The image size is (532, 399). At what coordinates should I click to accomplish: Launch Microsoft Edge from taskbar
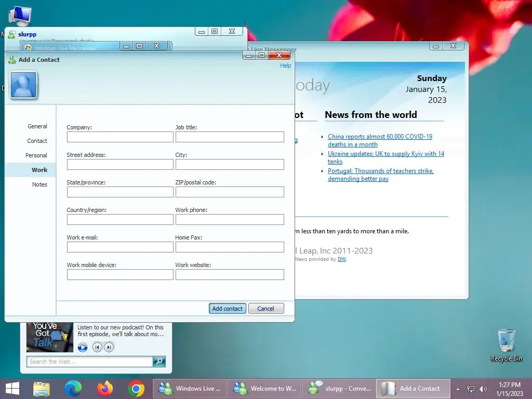pyautogui.click(x=73, y=389)
